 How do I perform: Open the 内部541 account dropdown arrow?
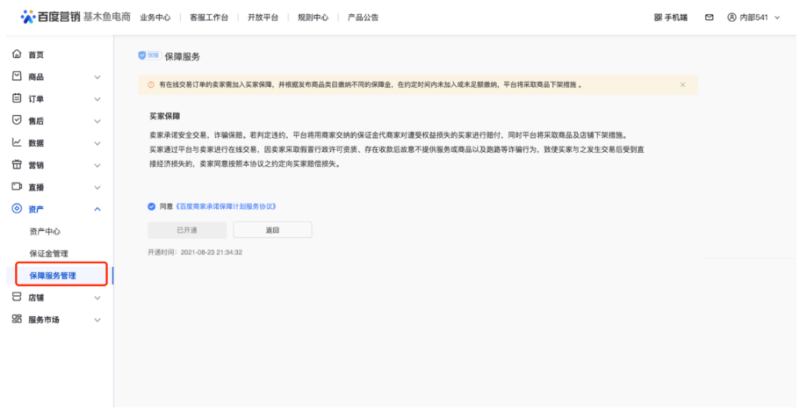(x=778, y=17)
